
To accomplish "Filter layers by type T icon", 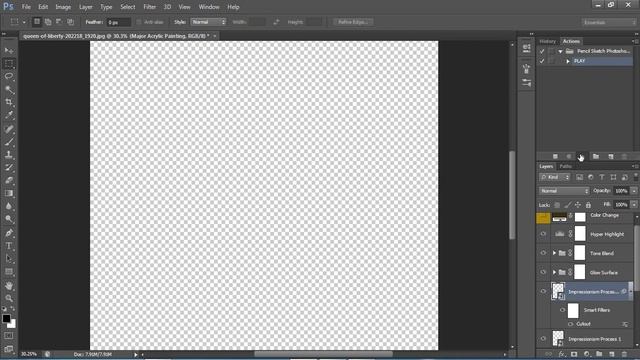I will click(602, 177).
